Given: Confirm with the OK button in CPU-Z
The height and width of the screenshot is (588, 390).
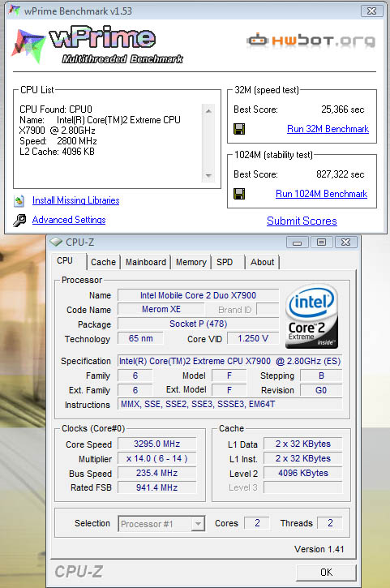Looking at the screenshot, I should click(326, 573).
